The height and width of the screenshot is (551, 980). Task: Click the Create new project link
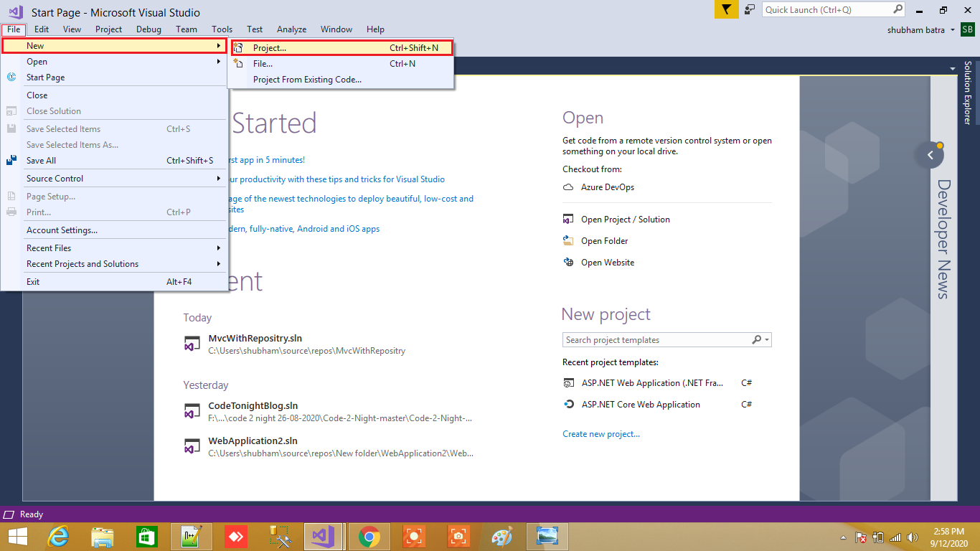[x=601, y=434]
